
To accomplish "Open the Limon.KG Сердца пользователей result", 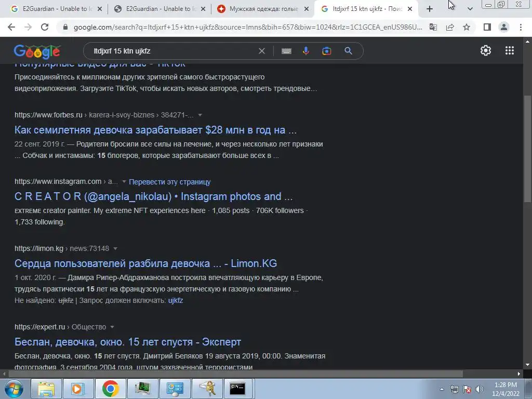I will 145,263.
